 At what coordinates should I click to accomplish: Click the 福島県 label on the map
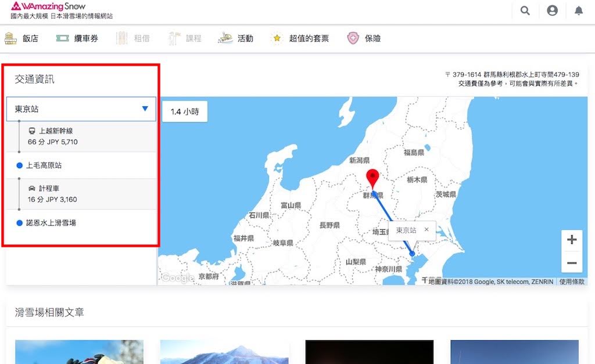414,153
